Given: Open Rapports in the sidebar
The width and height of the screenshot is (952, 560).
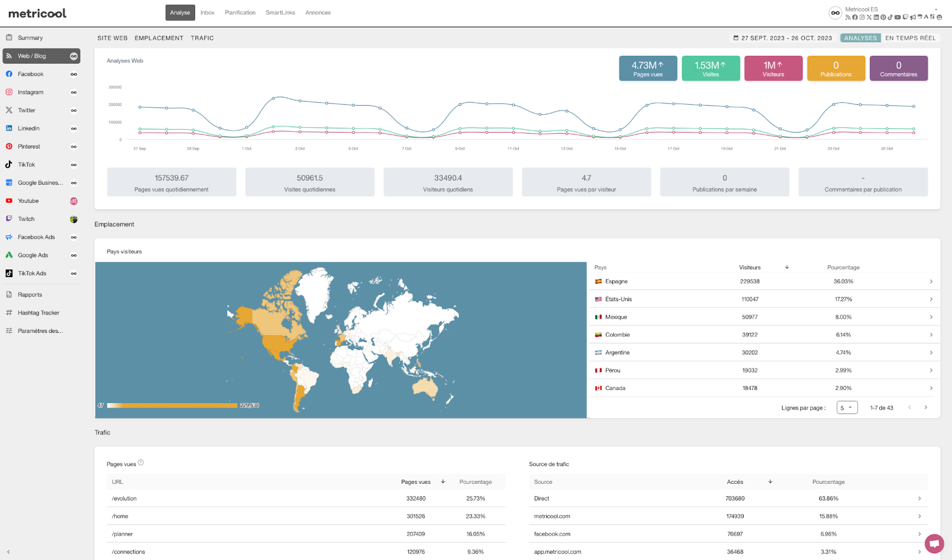Looking at the screenshot, I should tap(41, 295).
